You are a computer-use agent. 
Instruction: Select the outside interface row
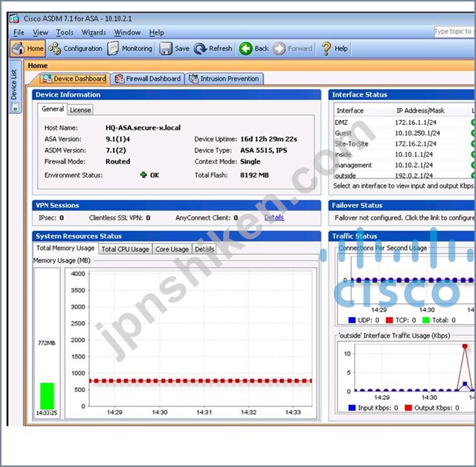click(404, 175)
